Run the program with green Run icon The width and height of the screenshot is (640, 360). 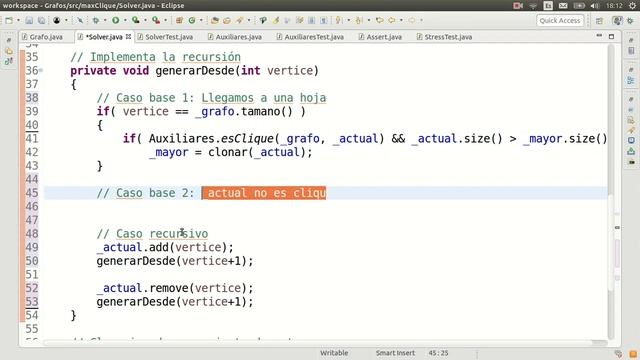click(116, 20)
